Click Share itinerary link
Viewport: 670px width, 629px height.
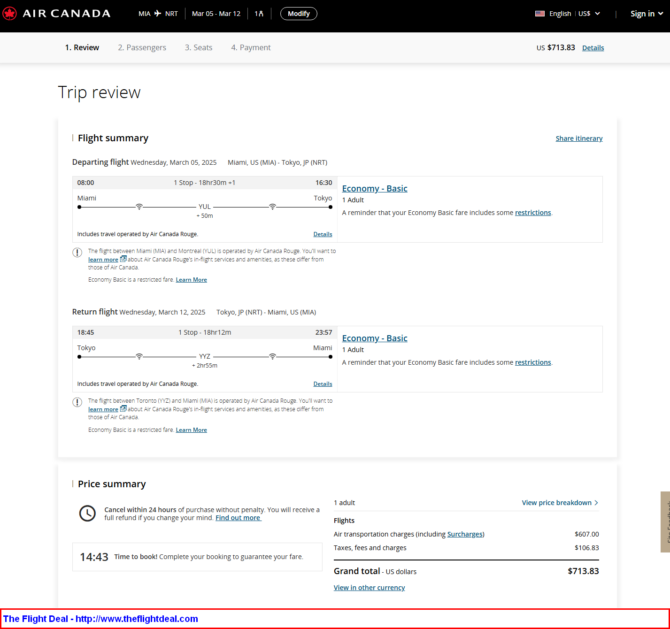pos(579,138)
